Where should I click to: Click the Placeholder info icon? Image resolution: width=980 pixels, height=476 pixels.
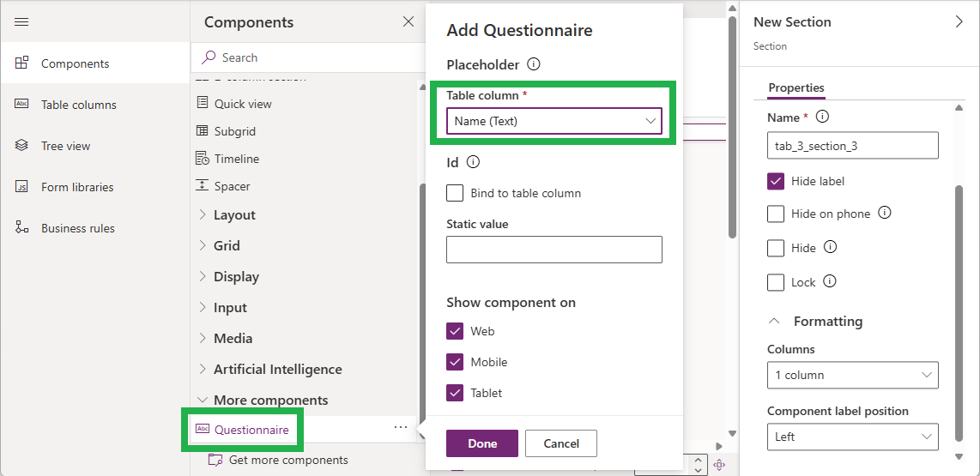533,64
